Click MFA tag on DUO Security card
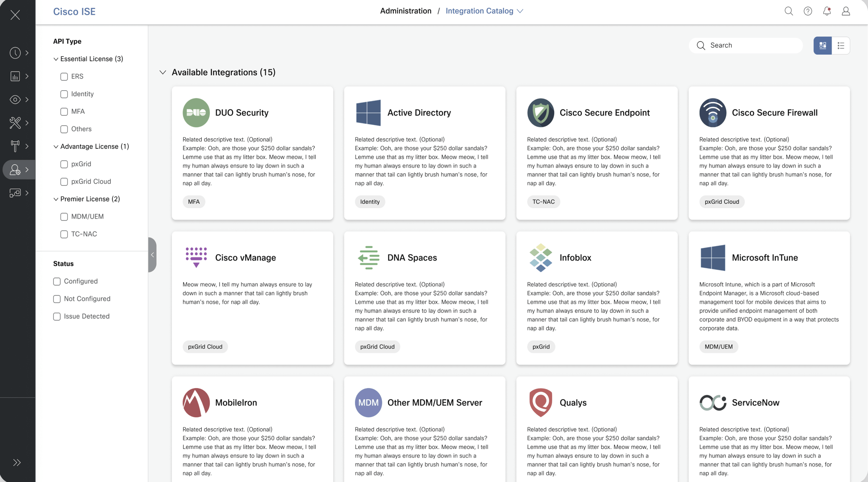Viewport: 868px width, 482px height. [194, 201]
